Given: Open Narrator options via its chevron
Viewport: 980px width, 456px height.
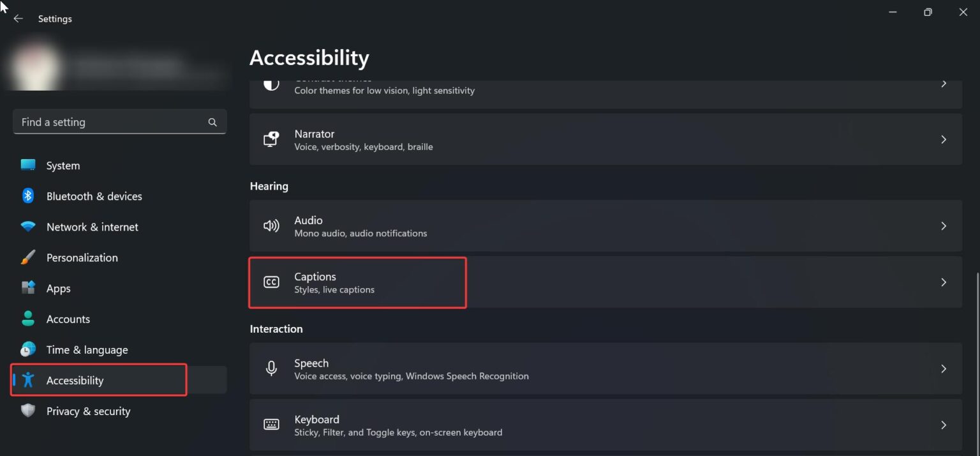Looking at the screenshot, I should pyautogui.click(x=944, y=139).
